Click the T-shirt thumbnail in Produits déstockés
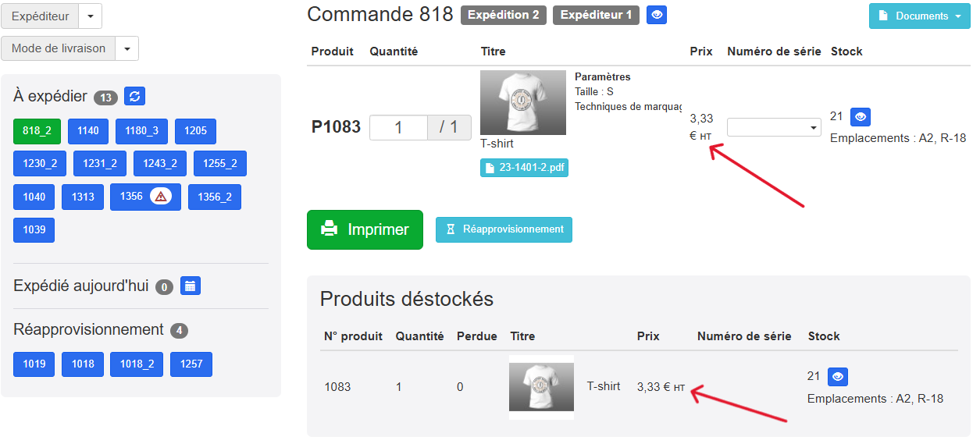 click(x=541, y=387)
